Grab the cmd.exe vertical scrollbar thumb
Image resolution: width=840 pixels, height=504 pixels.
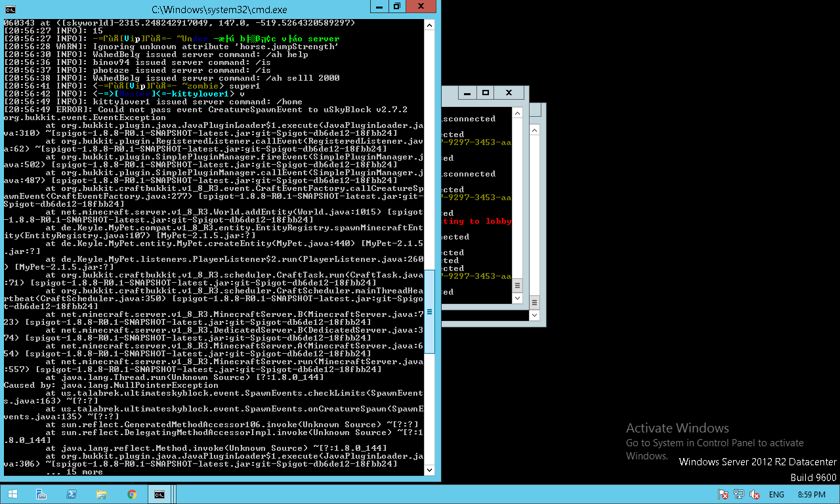[x=430, y=312]
